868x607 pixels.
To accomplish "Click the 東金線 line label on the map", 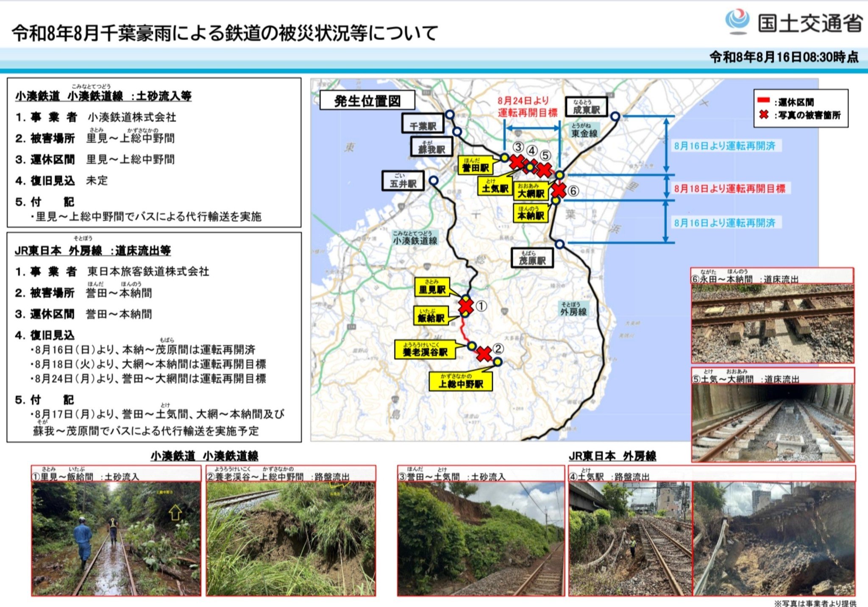I will point(584,131).
